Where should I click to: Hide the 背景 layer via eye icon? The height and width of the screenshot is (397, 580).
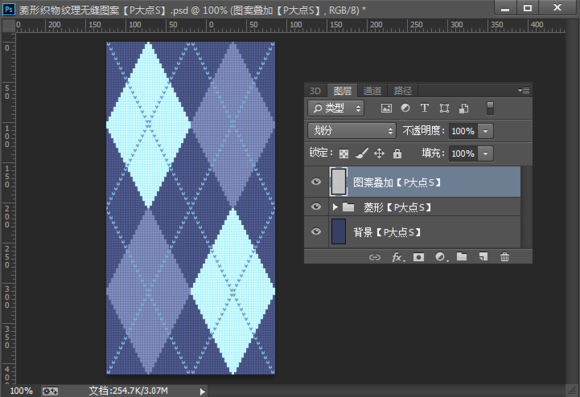click(x=316, y=232)
